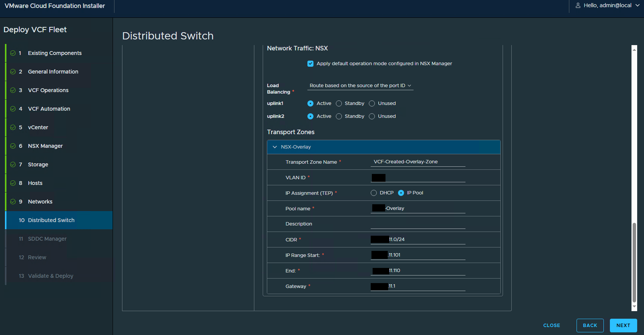This screenshot has width=644, height=335.
Task: Click the NEXT button
Action: 623,326
